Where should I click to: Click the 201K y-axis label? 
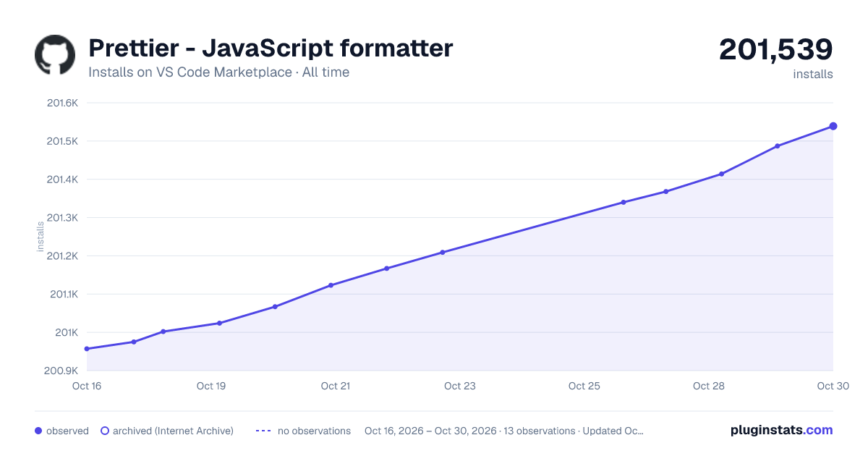[x=67, y=333]
